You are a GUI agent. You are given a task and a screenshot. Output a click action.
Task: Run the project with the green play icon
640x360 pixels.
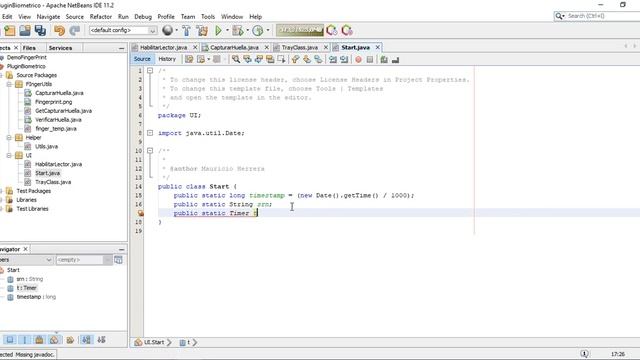click(x=218, y=31)
